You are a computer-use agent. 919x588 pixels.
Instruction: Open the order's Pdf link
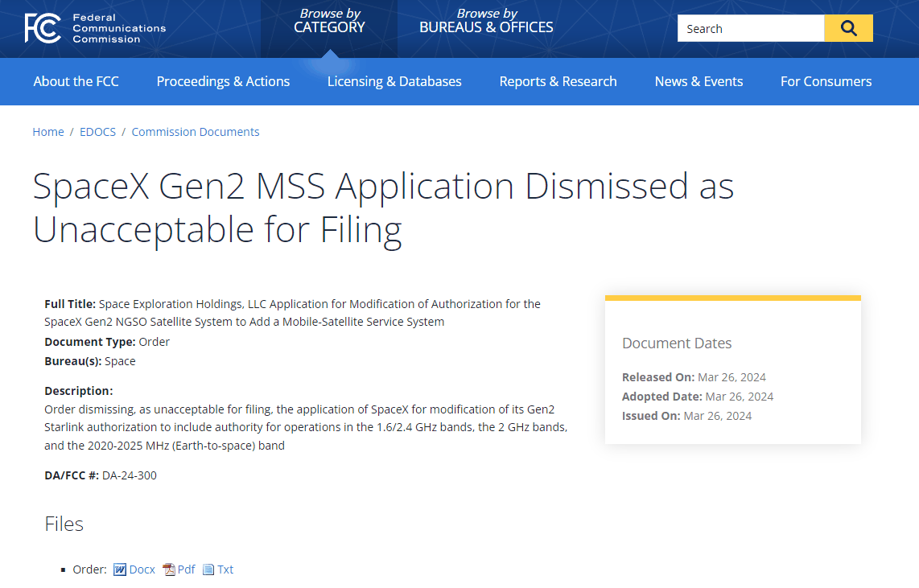[187, 569]
